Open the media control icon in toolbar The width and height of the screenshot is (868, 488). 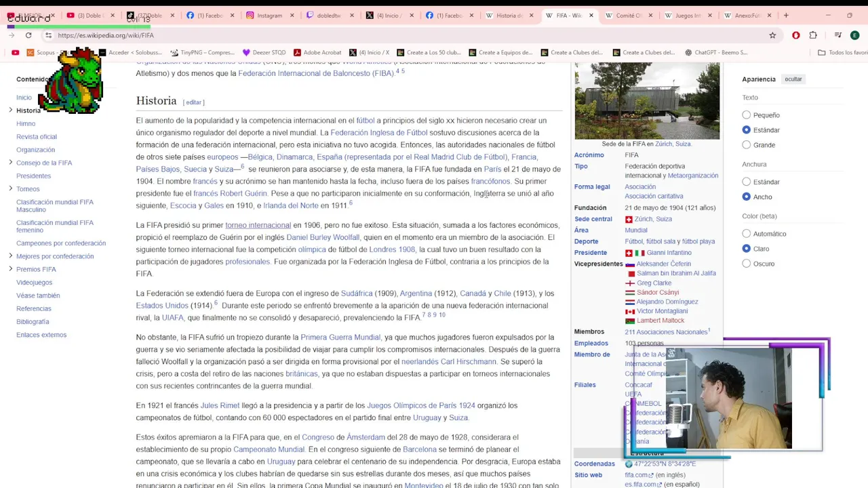(838, 35)
